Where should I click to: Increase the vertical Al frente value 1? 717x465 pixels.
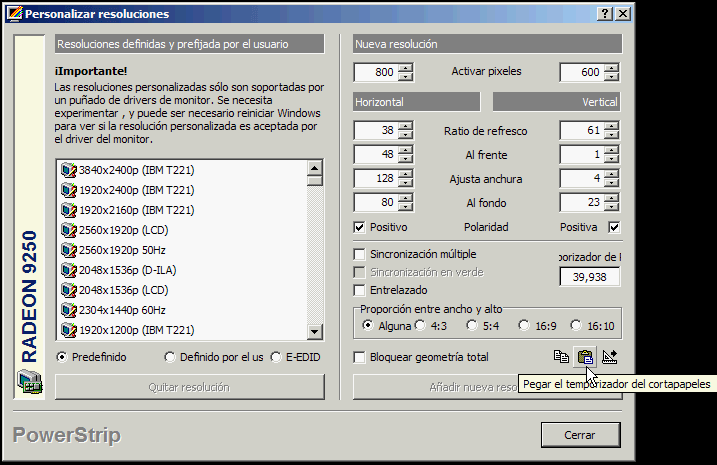(611, 150)
